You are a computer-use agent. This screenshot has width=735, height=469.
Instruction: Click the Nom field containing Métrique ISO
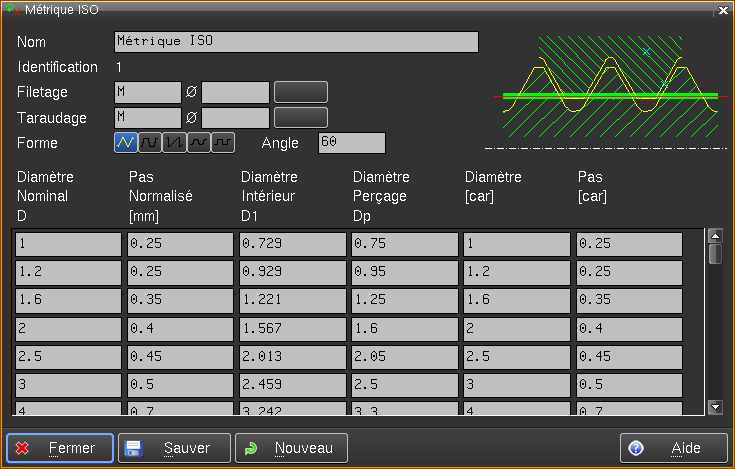[296, 42]
